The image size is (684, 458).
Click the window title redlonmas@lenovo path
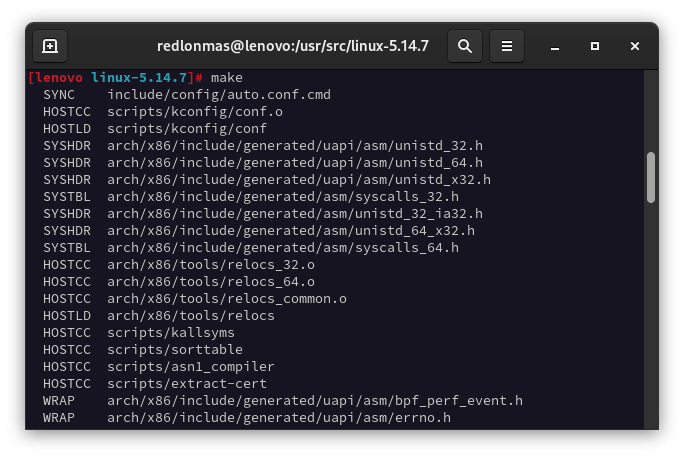pyautogui.click(x=293, y=46)
